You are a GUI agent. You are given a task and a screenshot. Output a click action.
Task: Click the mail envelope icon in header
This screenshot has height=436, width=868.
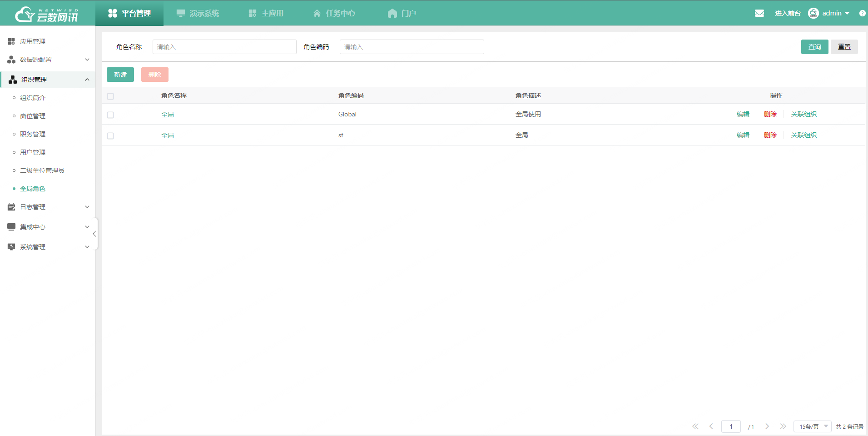point(759,13)
